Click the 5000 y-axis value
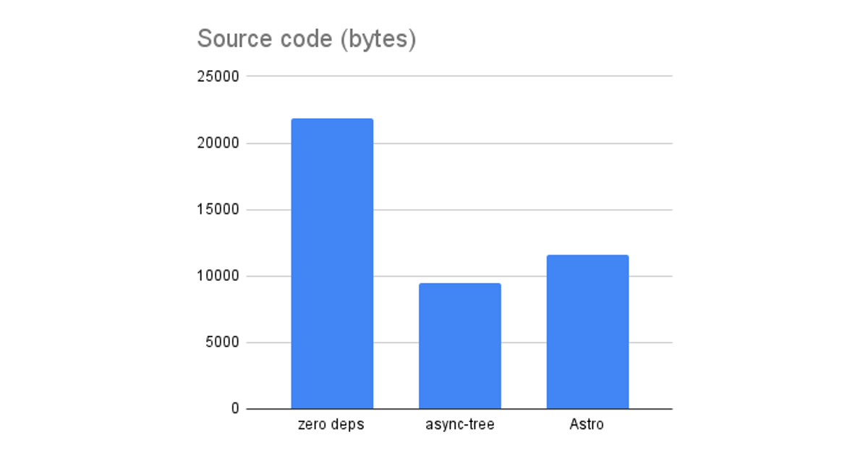 point(222,343)
